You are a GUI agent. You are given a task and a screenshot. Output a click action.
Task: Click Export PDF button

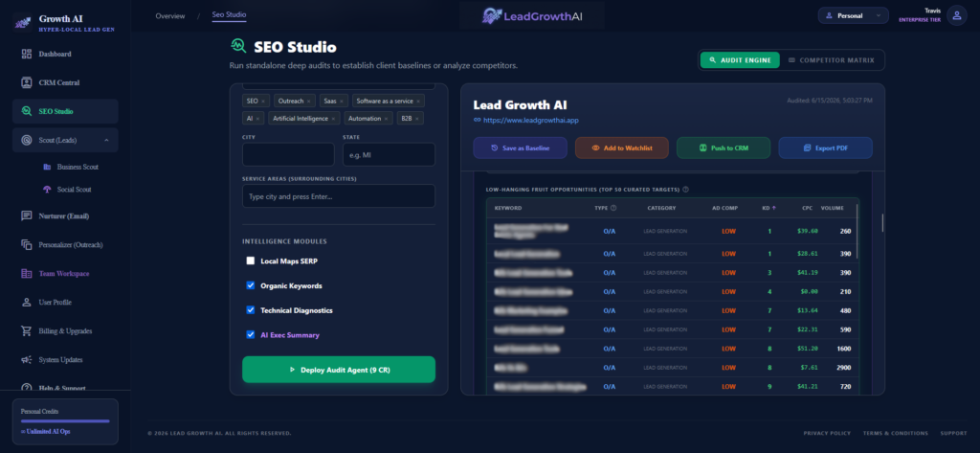[x=826, y=147]
